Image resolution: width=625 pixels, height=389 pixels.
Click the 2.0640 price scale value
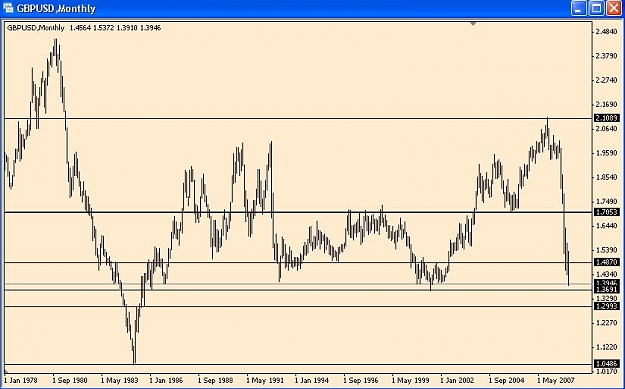606,129
